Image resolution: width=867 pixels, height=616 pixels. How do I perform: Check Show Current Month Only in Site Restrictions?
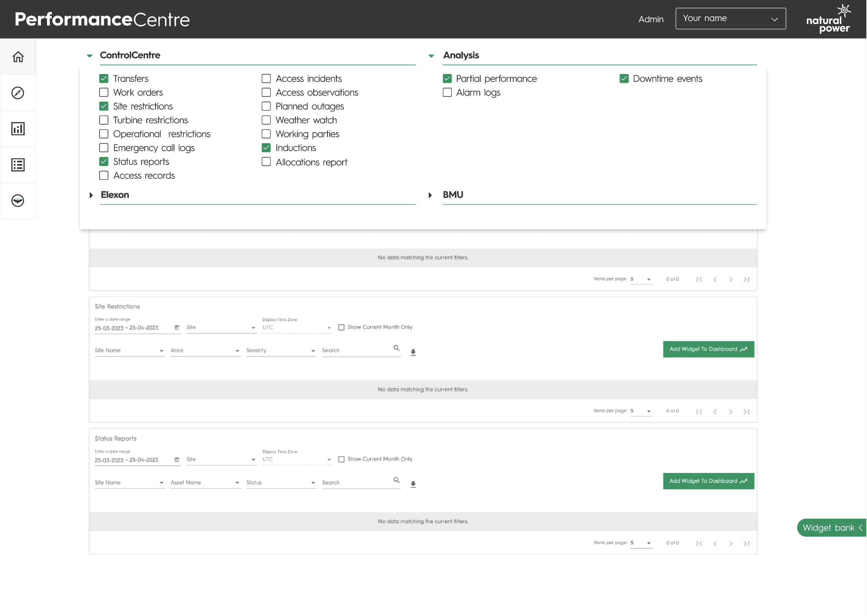[x=341, y=327]
